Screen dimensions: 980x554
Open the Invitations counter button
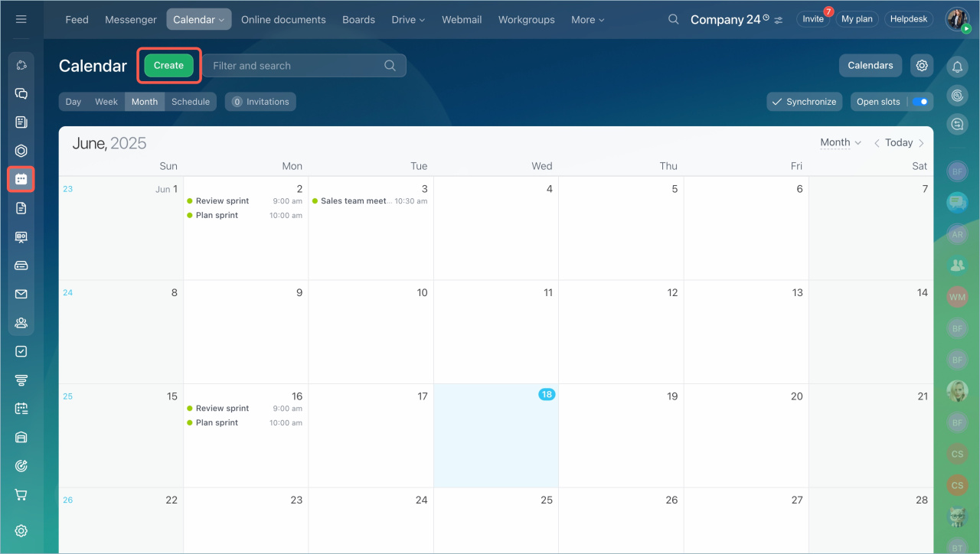click(260, 102)
